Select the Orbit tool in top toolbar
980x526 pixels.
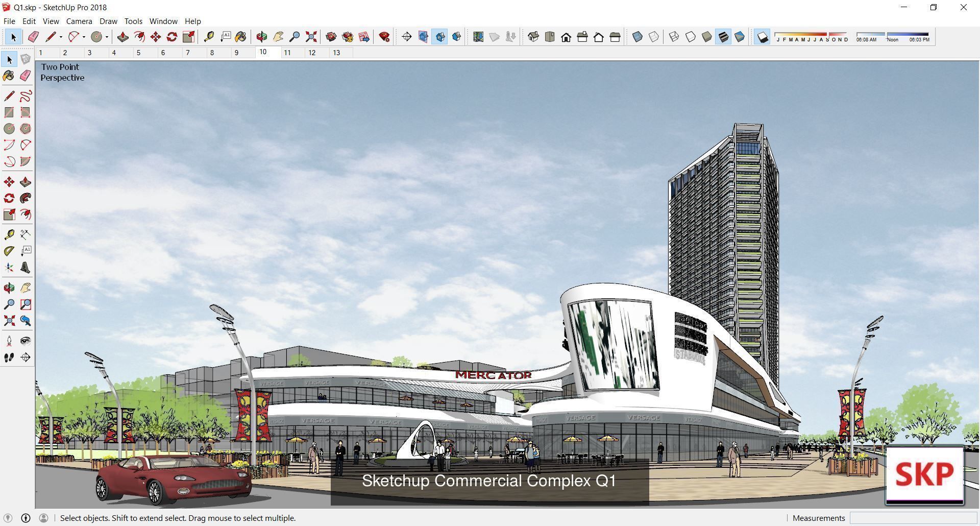[262, 37]
